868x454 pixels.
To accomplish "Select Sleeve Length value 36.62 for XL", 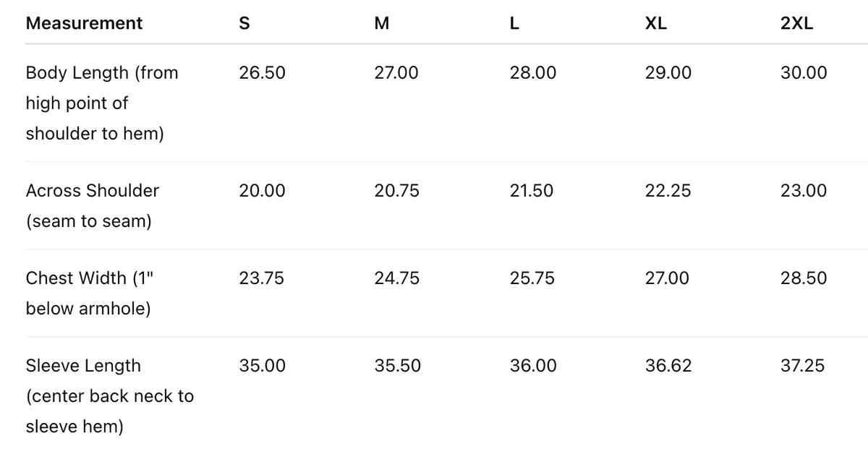I will (x=668, y=366).
